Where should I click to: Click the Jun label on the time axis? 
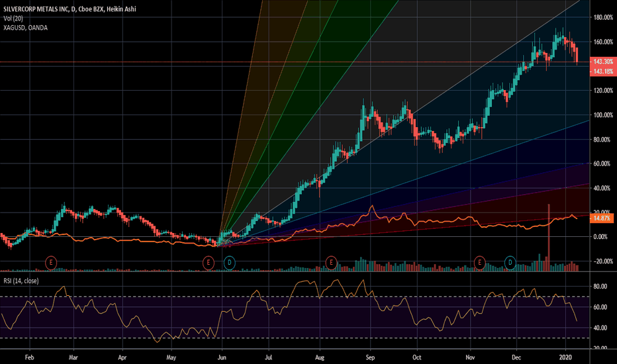point(222,357)
